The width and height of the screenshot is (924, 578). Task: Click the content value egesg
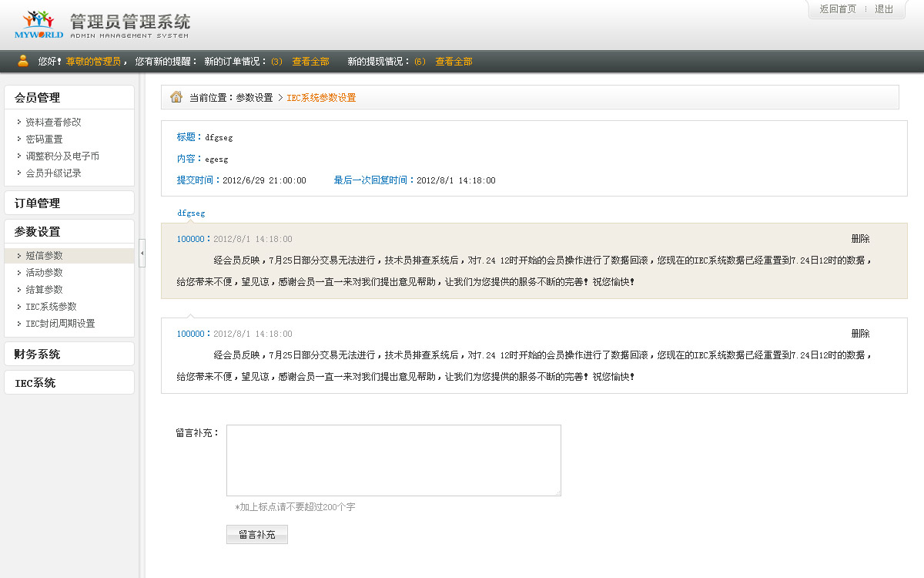216,159
